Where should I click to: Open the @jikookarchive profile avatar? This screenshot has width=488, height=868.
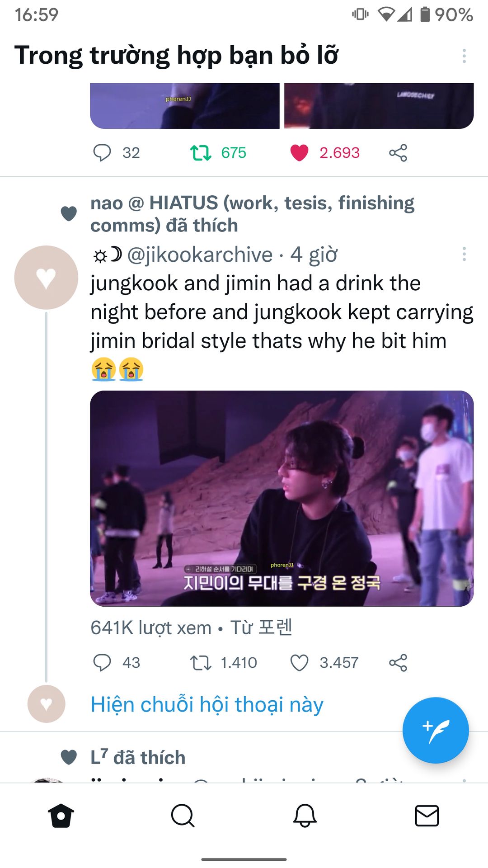coord(46,278)
